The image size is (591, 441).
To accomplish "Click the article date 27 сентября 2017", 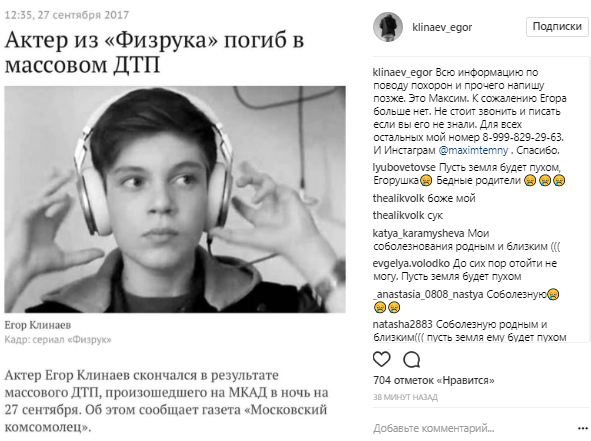I will [83, 15].
